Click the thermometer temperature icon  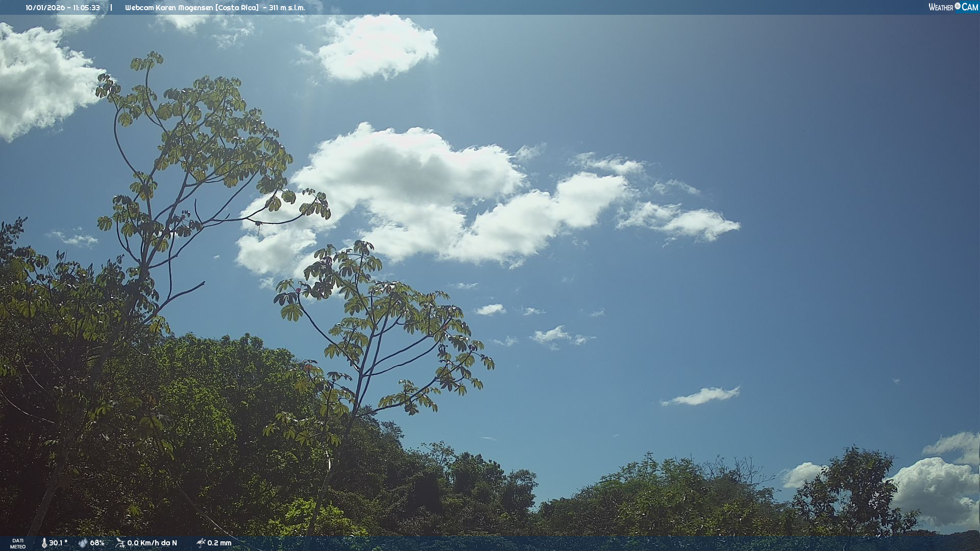(x=44, y=543)
